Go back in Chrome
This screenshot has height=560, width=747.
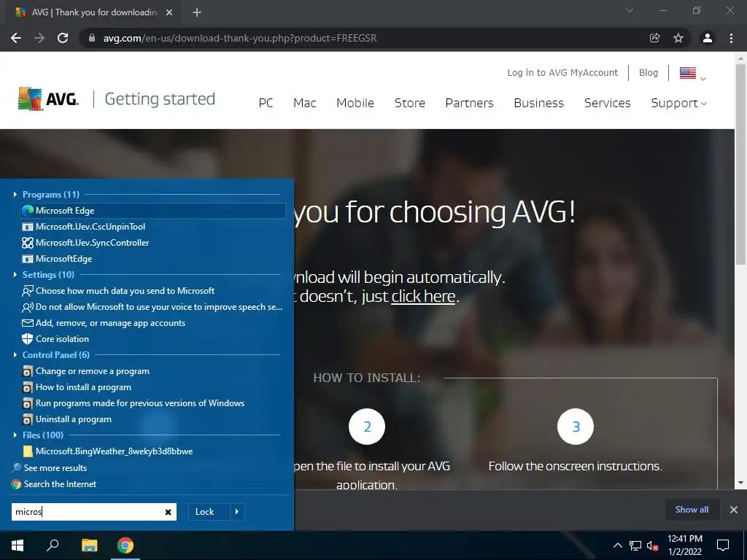pos(16,38)
